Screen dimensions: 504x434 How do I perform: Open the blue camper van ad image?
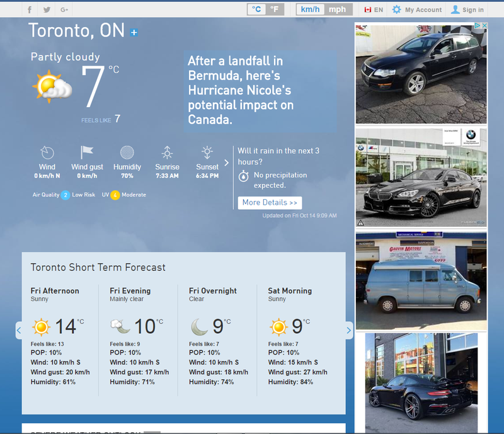(x=421, y=282)
